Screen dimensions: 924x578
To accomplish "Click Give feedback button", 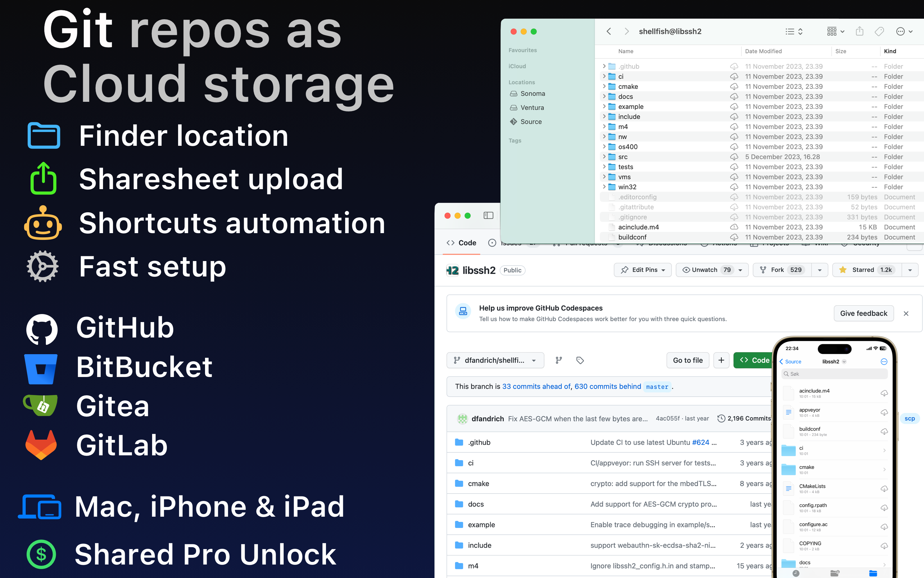I will (864, 313).
